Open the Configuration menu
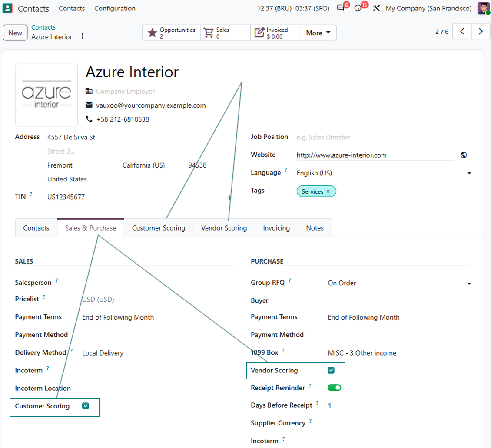 click(x=115, y=8)
